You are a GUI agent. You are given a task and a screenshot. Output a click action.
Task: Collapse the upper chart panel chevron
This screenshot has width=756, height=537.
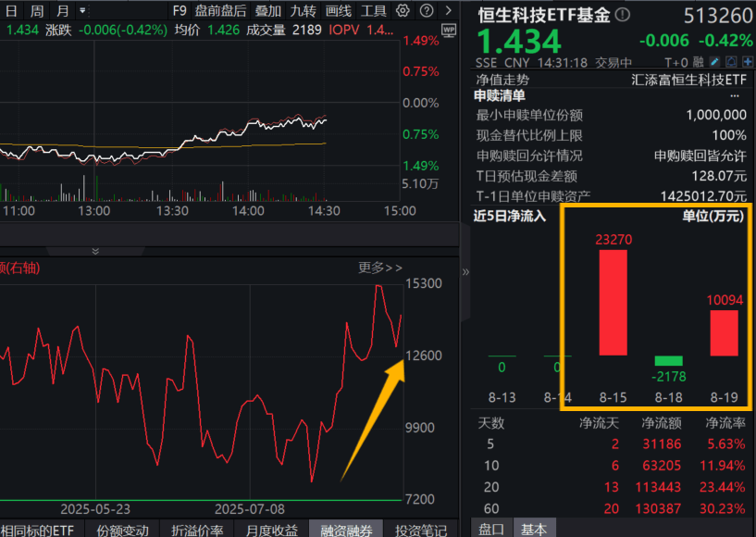pyautogui.click(x=94, y=249)
